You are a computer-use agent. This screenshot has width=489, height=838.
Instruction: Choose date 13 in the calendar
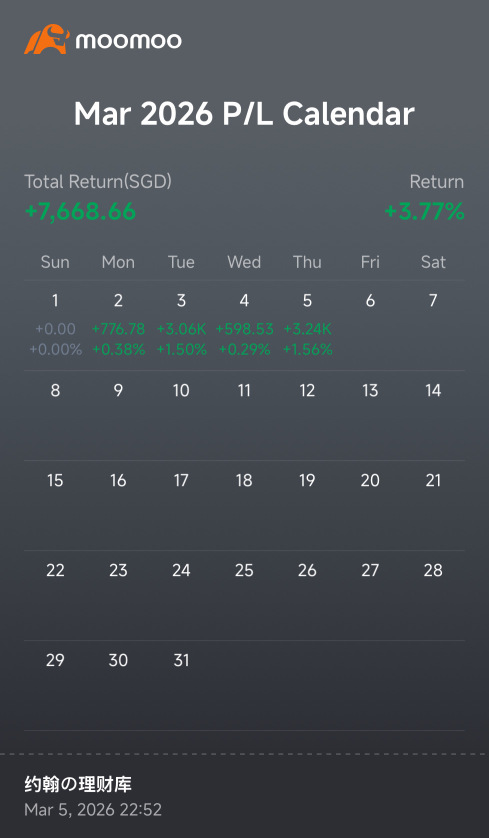370,391
